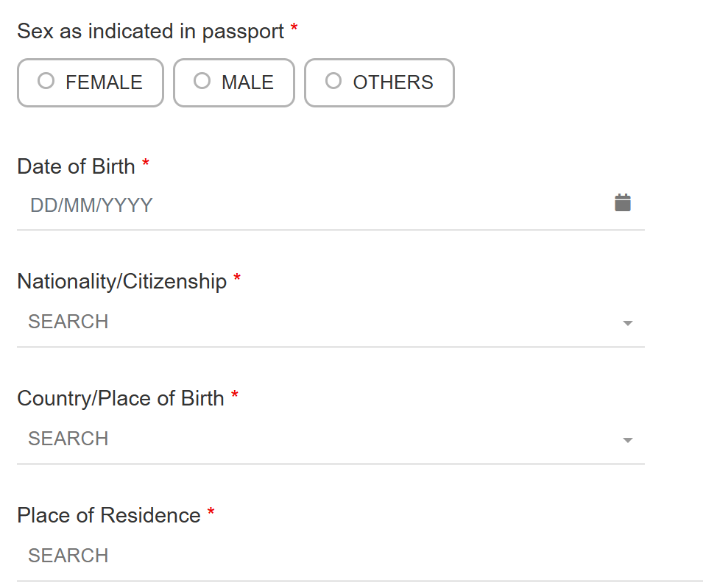Viewport: 703px width, 588px height.
Task: Select the OTHERS radio circle
Action: [x=333, y=81]
